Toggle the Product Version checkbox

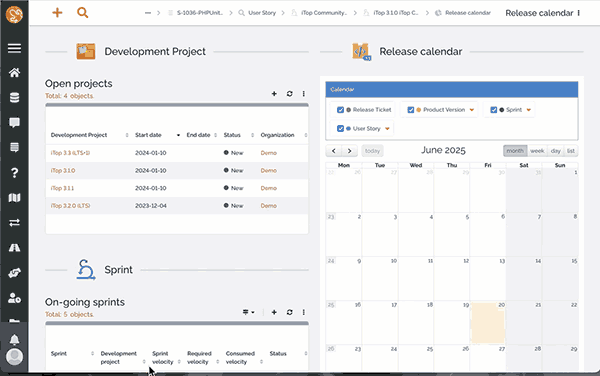(x=411, y=110)
